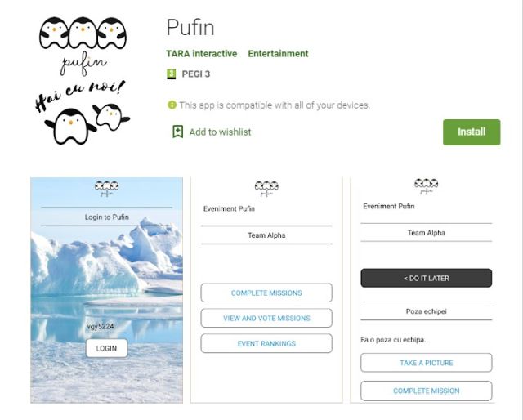This screenshot has height=420, width=523.
Task: Click penguin logo in login screenshot
Action: (x=106, y=188)
